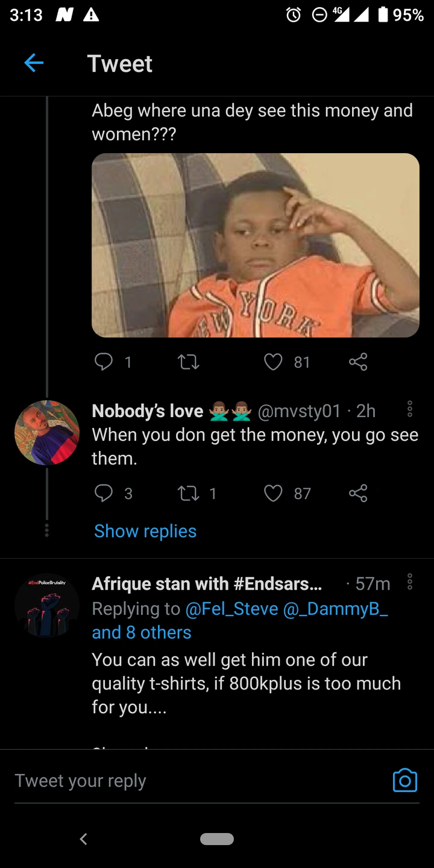Tap the back arrow beside Tweet
The width and height of the screenshot is (434, 868).
(34, 63)
